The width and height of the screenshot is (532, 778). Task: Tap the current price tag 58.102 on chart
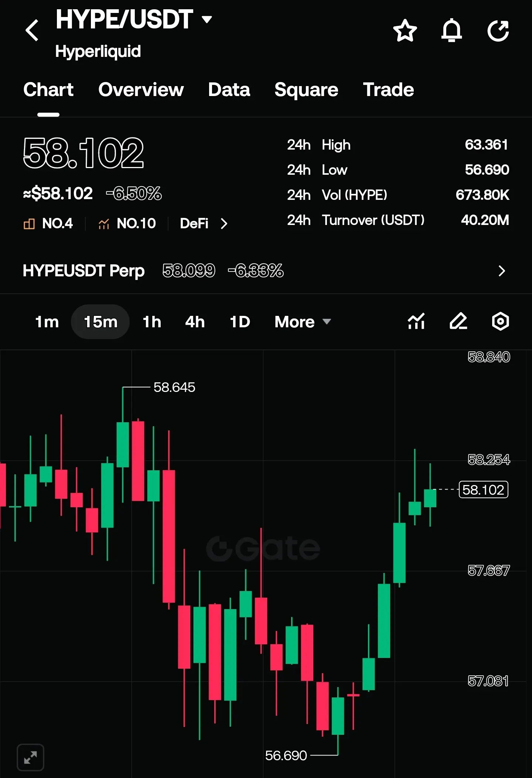[x=483, y=490]
